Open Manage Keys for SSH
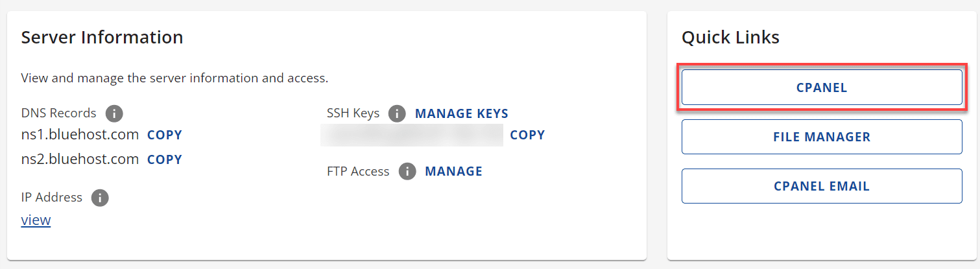Screen dimensions: 980x269 (462, 114)
